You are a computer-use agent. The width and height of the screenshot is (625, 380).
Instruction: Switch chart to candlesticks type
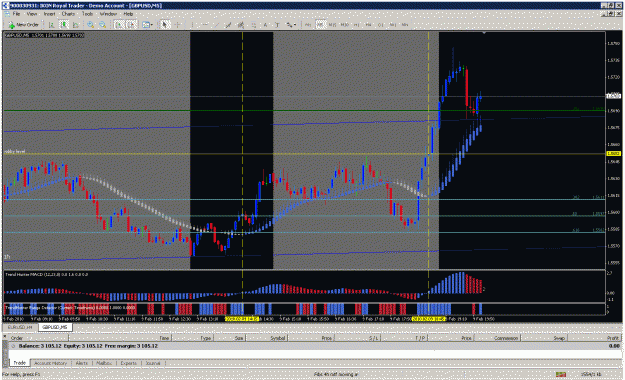pos(63,25)
